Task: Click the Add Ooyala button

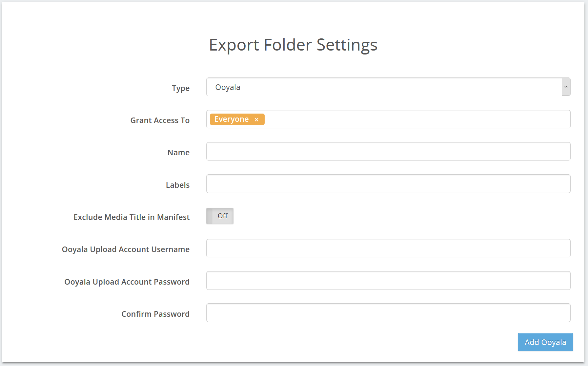Action: coord(545,342)
